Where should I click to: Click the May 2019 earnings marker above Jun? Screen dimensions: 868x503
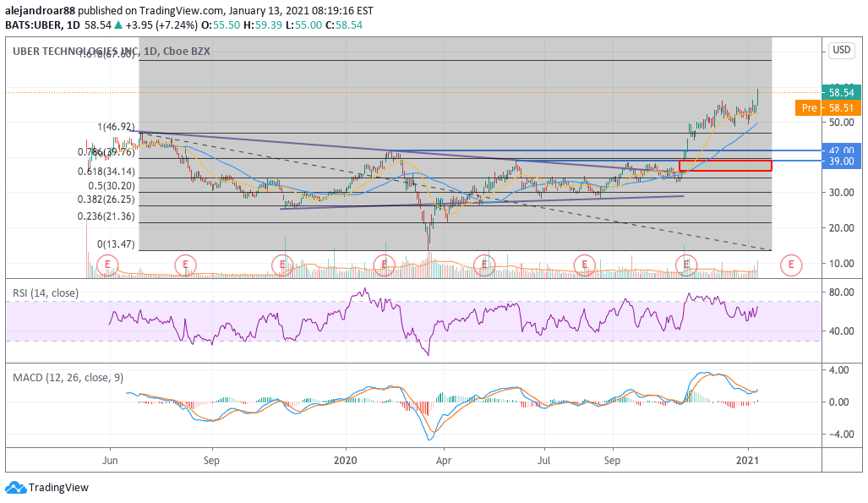coord(107,265)
